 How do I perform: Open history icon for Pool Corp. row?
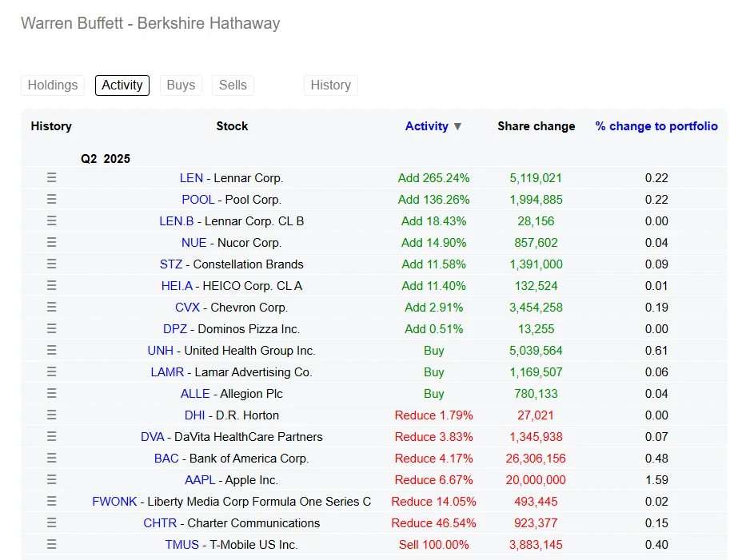[x=51, y=199]
